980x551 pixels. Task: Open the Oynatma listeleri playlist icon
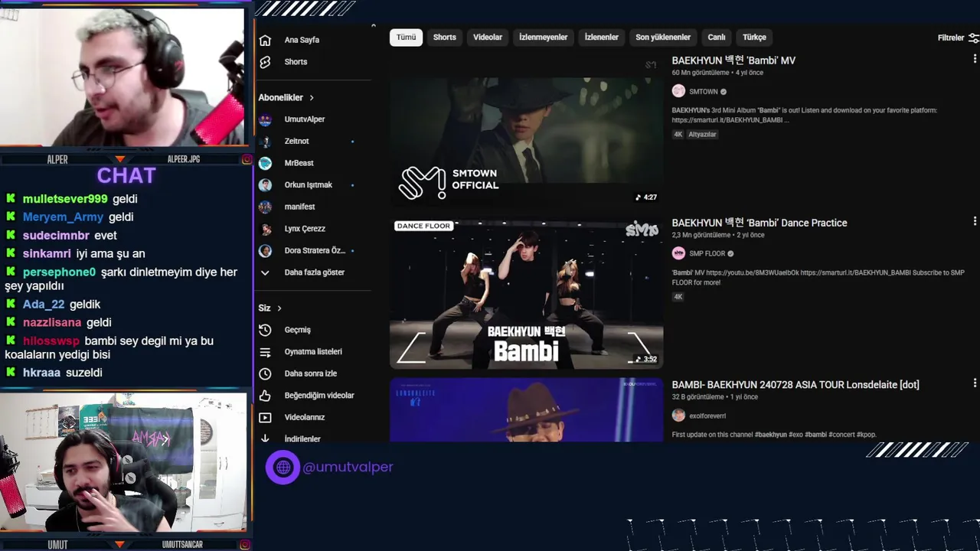pyautogui.click(x=265, y=352)
